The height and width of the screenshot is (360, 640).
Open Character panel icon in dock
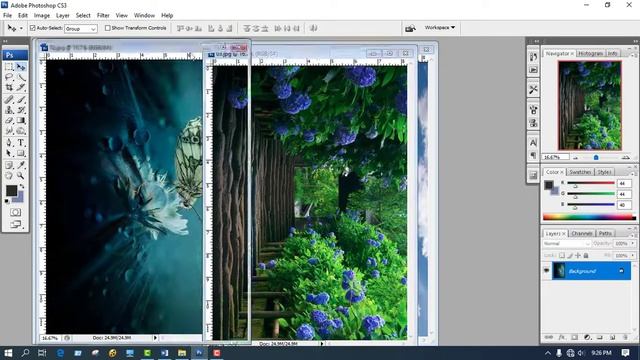pos(533,142)
